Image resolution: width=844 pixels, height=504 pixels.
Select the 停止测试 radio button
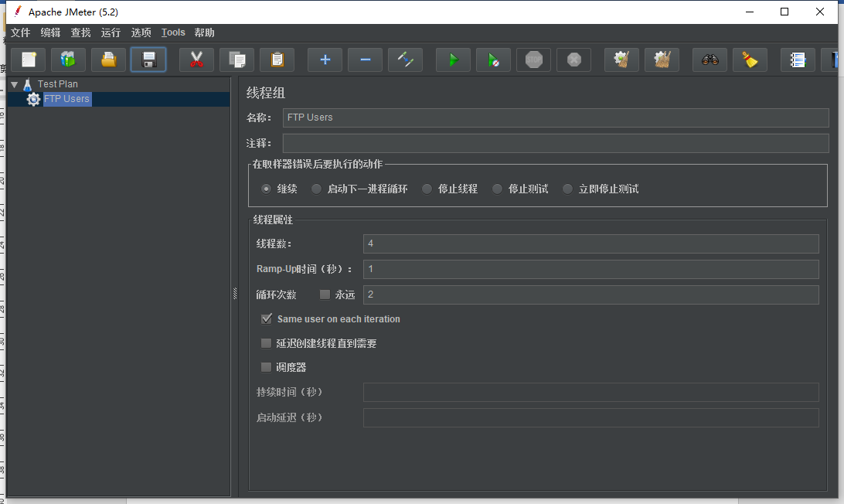(498, 189)
